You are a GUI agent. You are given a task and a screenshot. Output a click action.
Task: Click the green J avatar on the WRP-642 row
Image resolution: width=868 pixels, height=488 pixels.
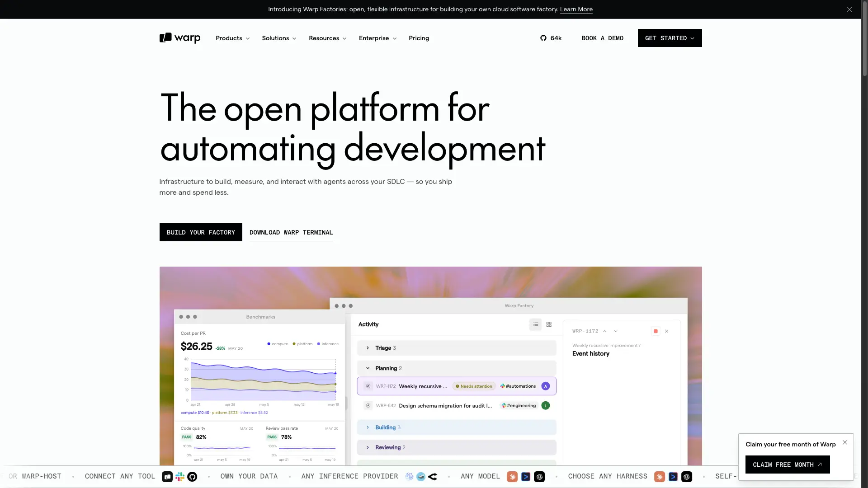click(546, 406)
